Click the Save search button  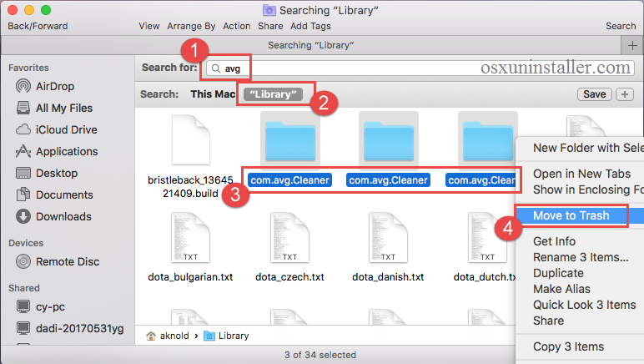coord(594,94)
